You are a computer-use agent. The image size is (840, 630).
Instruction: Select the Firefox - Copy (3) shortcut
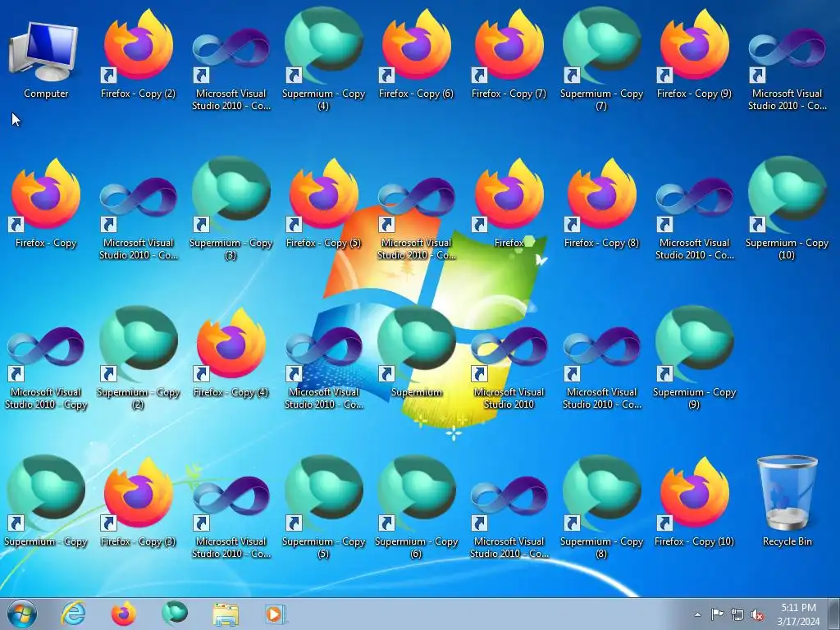(138, 501)
